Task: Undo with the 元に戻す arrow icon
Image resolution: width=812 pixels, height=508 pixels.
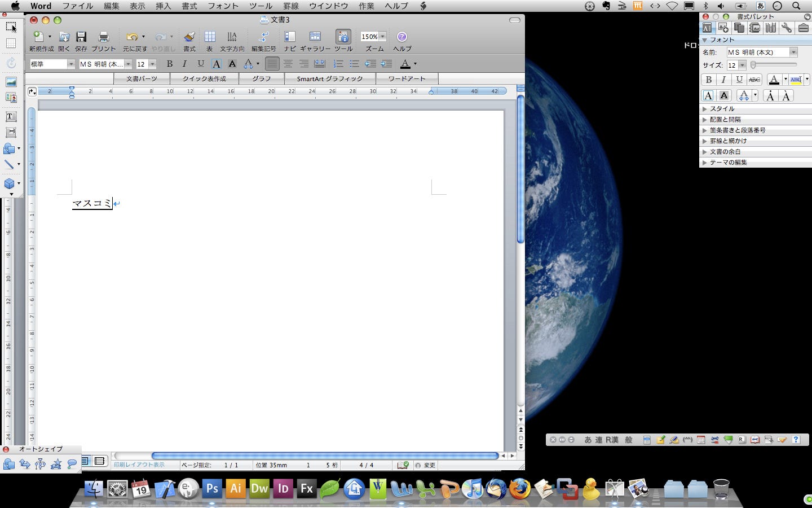Action: point(132,37)
